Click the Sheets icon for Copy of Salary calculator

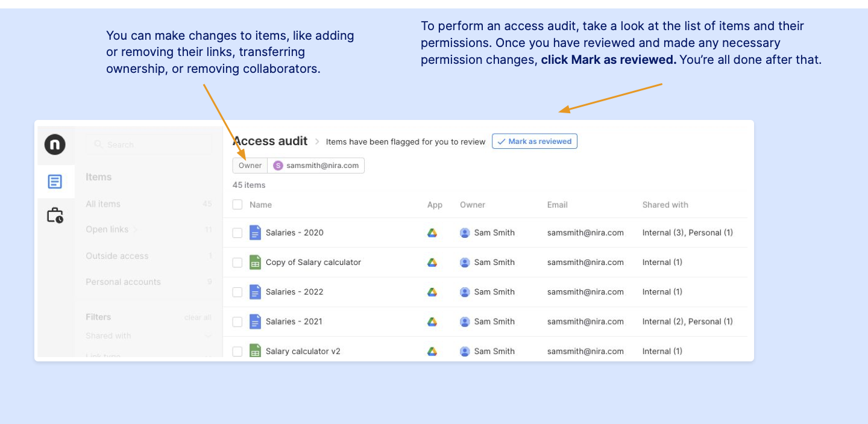coord(254,262)
